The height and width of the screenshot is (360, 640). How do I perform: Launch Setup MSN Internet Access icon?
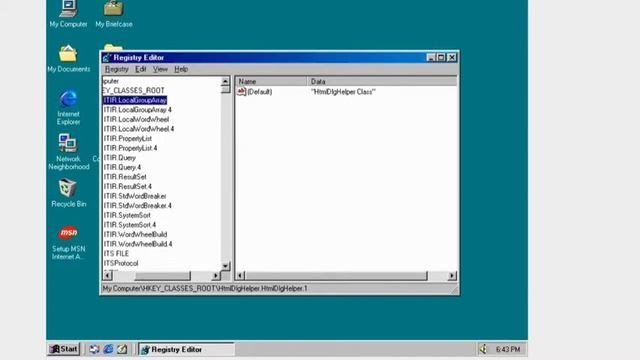click(68, 242)
